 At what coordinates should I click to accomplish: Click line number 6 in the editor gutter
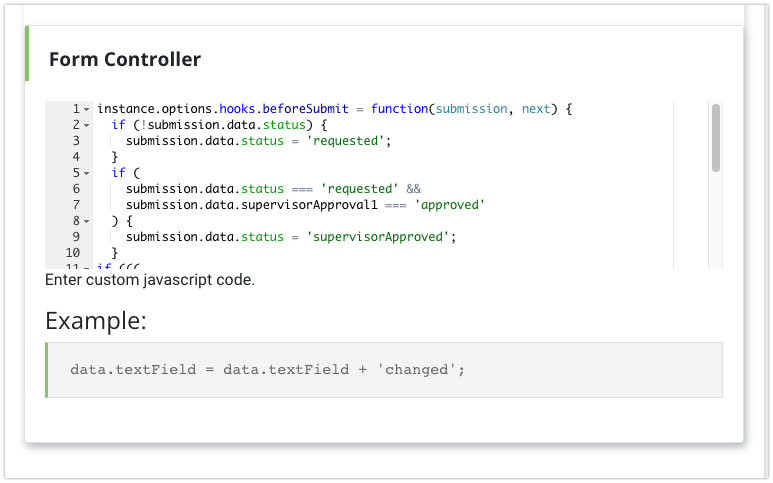(75, 189)
